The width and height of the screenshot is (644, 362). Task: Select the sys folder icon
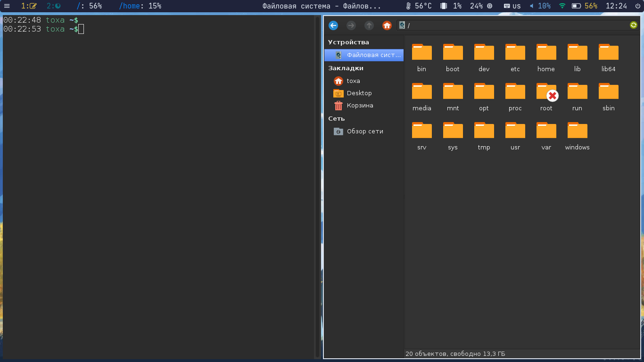453,130
